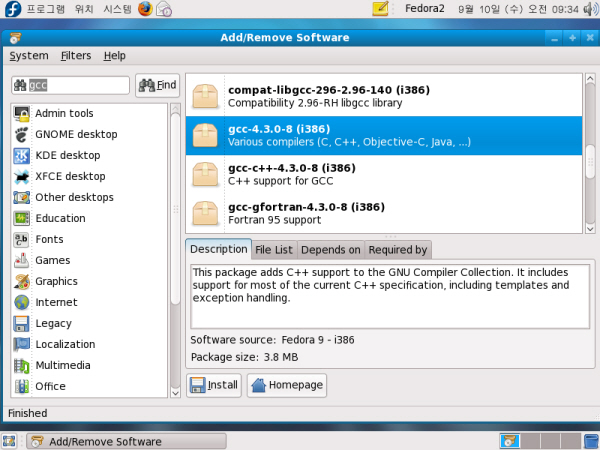Select the compat-libgcc-296-2.96-140 package row
Viewport: 600px width, 450px height.
point(384,96)
